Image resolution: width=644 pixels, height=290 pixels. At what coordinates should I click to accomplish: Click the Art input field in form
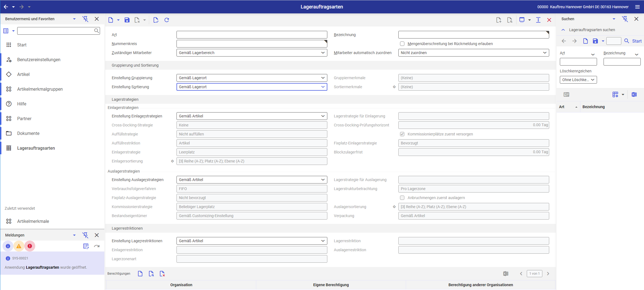coord(252,35)
